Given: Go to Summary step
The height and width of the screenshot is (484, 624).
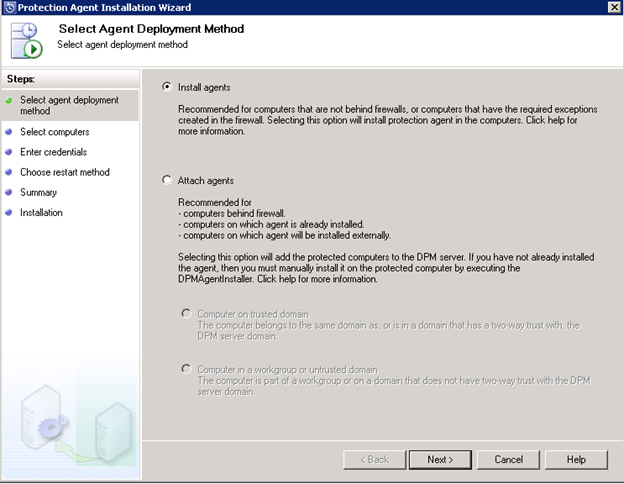Looking at the screenshot, I should click(38, 193).
